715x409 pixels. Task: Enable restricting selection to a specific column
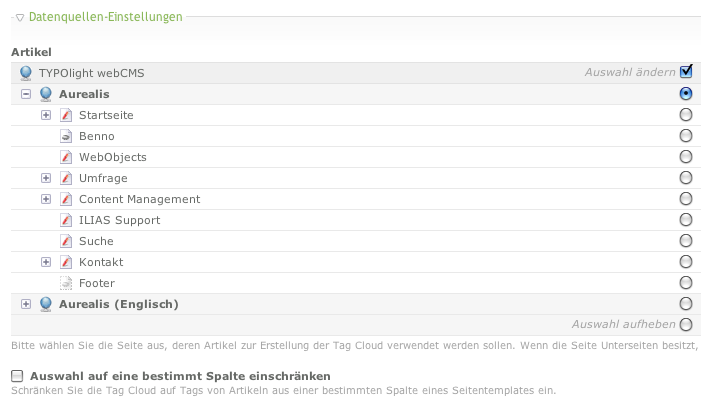coord(17,375)
